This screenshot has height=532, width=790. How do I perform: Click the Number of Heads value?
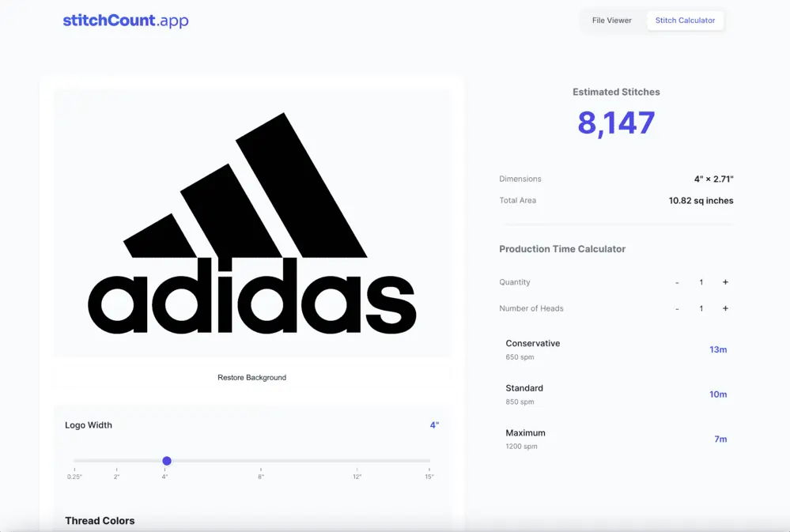point(701,308)
